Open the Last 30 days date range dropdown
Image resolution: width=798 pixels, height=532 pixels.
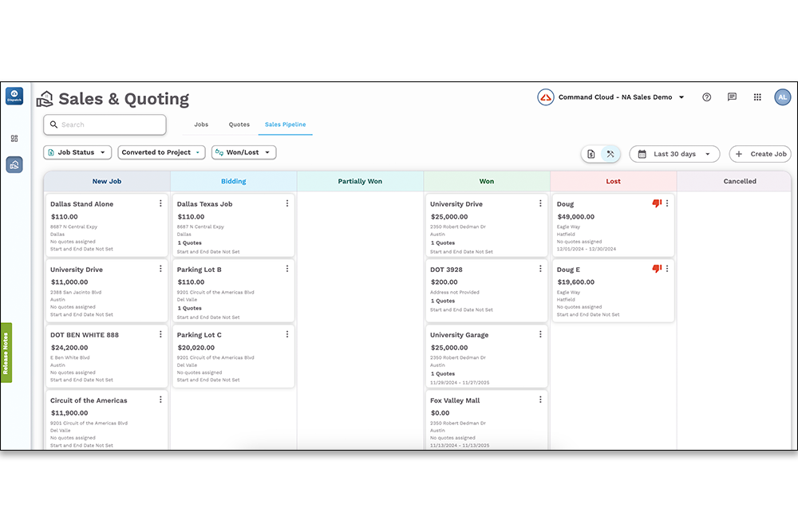(674, 154)
